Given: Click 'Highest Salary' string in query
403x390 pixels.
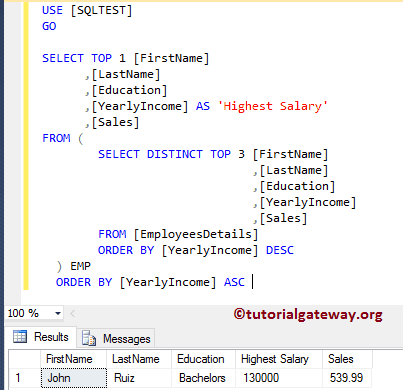Looking at the screenshot, I should 272,106.
